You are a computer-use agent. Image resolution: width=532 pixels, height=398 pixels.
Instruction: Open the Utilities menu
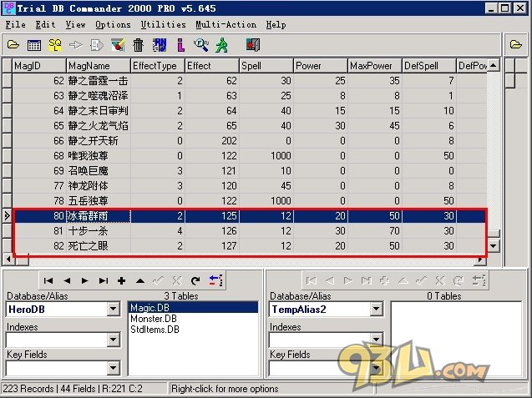pos(163,25)
